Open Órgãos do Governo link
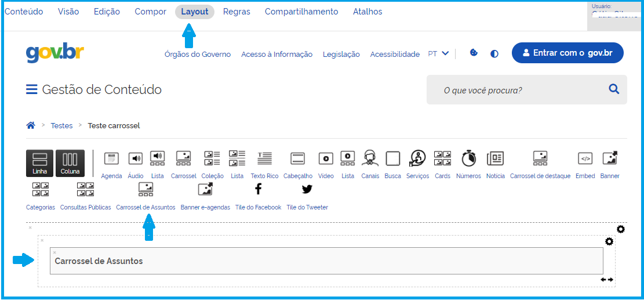Viewport: 644px width, 300px height. point(198,54)
